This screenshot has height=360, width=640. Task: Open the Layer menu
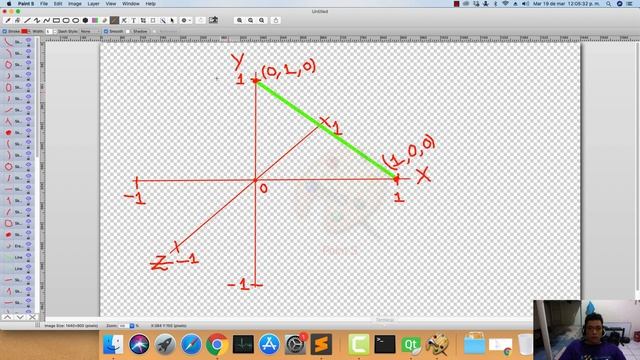(93, 4)
